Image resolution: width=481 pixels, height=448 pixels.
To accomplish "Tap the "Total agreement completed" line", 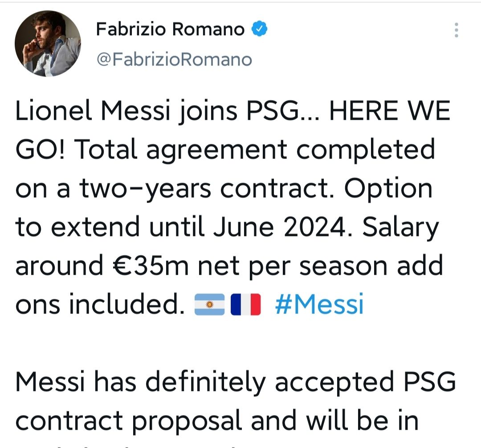I will [254, 151].
